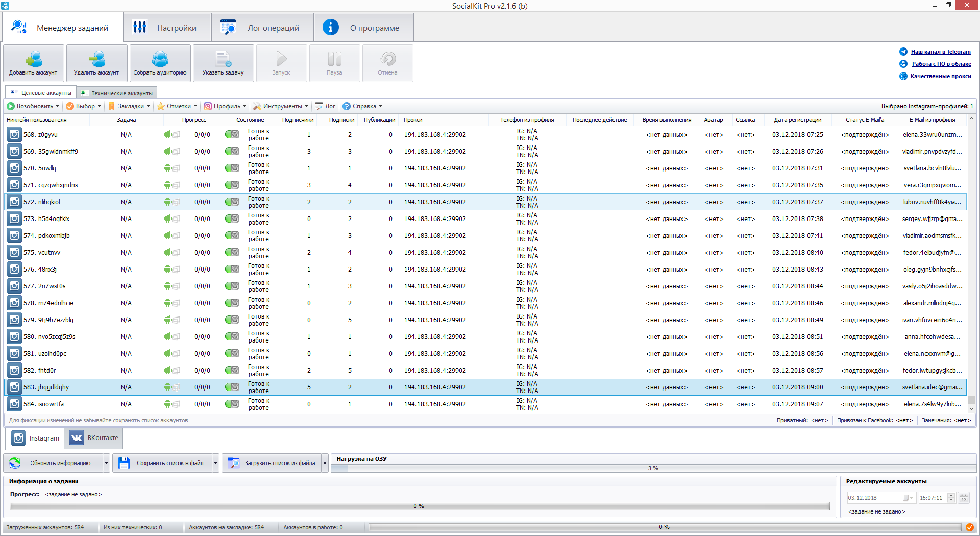This screenshot has height=536, width=980.
Task: Click Android icon in row 575. vcutnvv
Action: pos(167,253)
